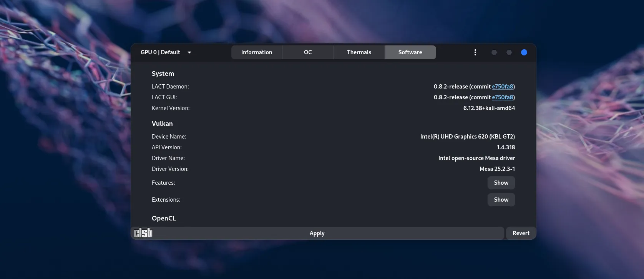Viewport: 644px width, 279px height.
Task: Show the Vulkan Extensions list
Action: pyautogui.click(x=501, y=200)
